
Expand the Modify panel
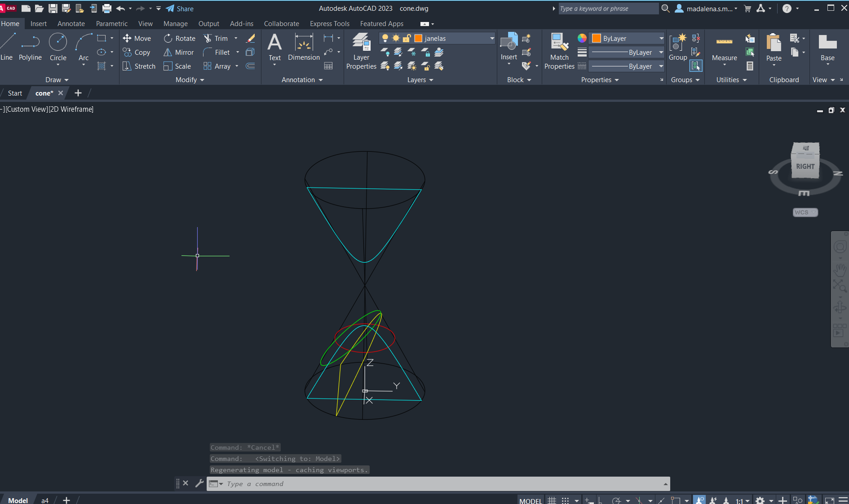(x=190, y=80)
